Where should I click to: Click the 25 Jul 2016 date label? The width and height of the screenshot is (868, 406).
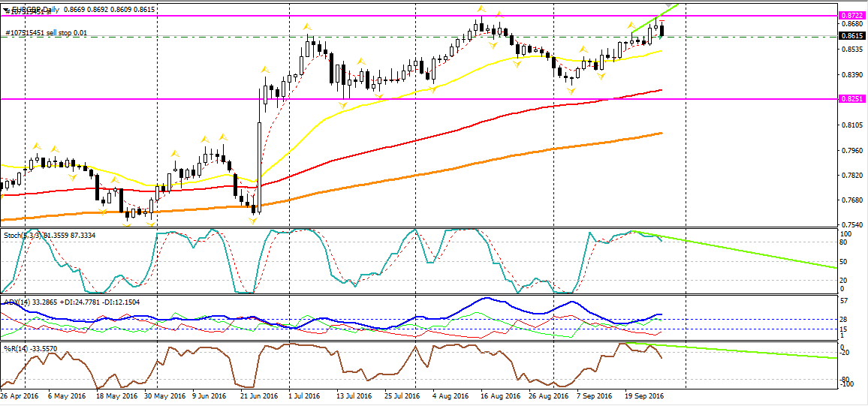pos(402,396)
